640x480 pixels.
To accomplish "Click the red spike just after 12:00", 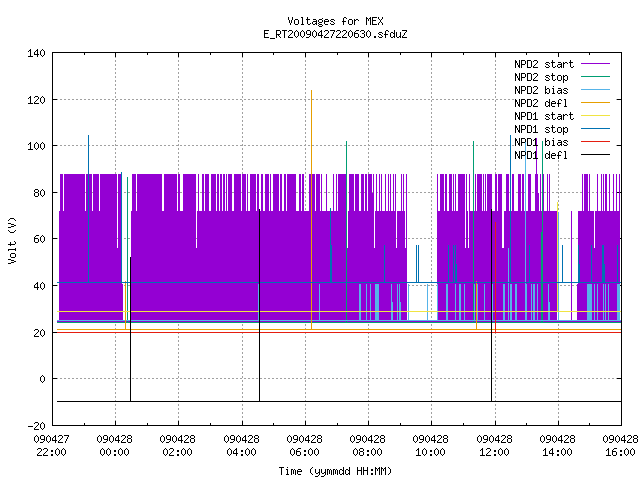I will click(496, 278).
